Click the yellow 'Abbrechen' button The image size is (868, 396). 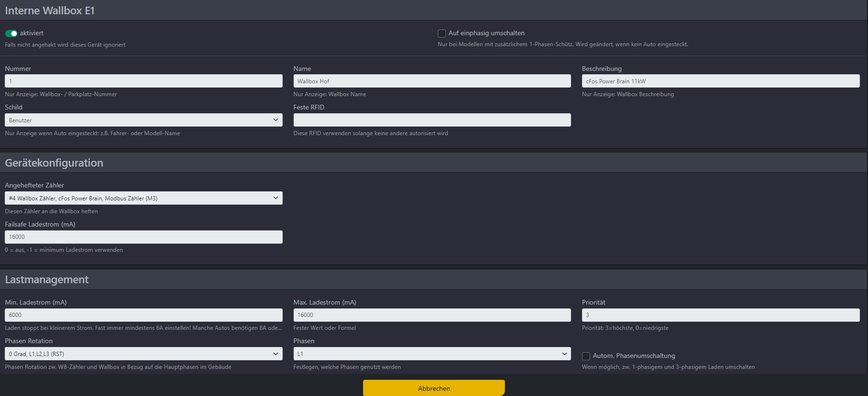(x=434, y=388)
